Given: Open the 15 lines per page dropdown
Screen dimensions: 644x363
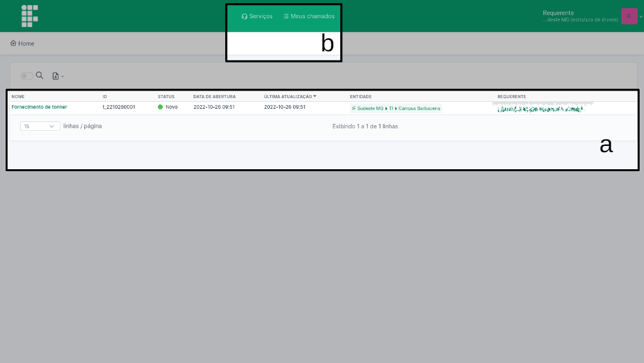Looking at the screenshot, I should (x=40, y=126).
